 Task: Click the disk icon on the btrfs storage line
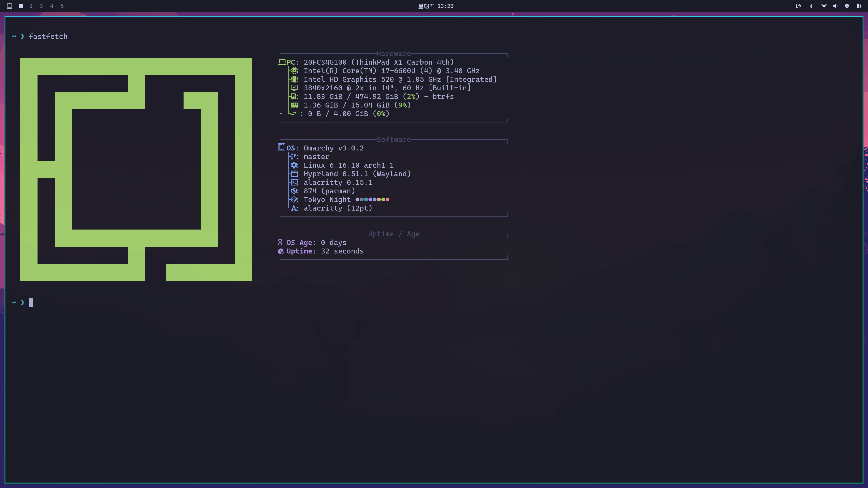[x=293, y=96]
